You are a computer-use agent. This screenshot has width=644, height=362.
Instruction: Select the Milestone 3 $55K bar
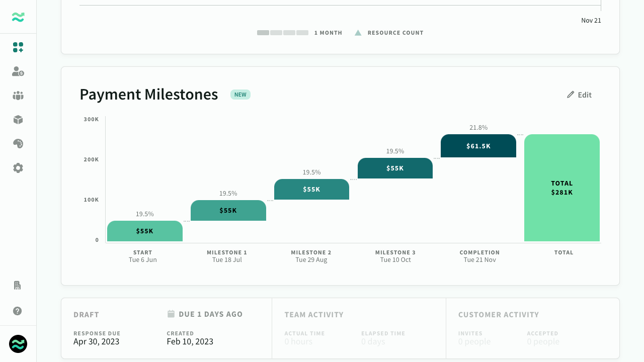395,168
